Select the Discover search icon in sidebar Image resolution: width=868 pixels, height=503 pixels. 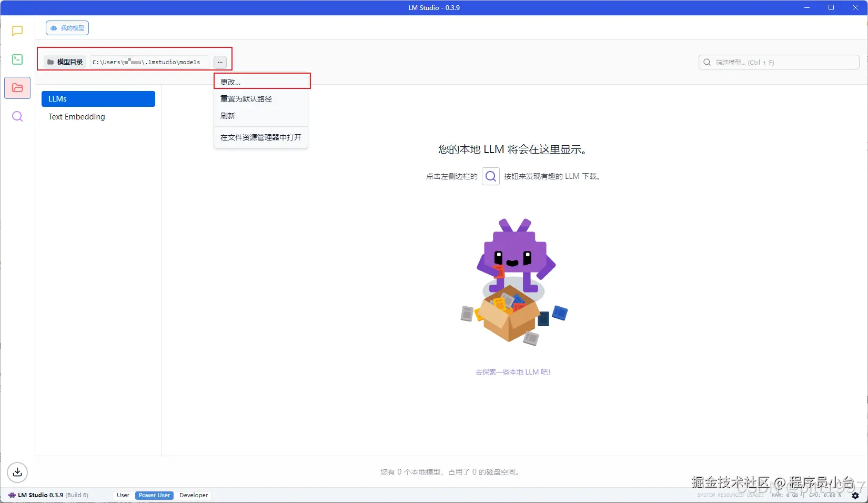(17, 116)
